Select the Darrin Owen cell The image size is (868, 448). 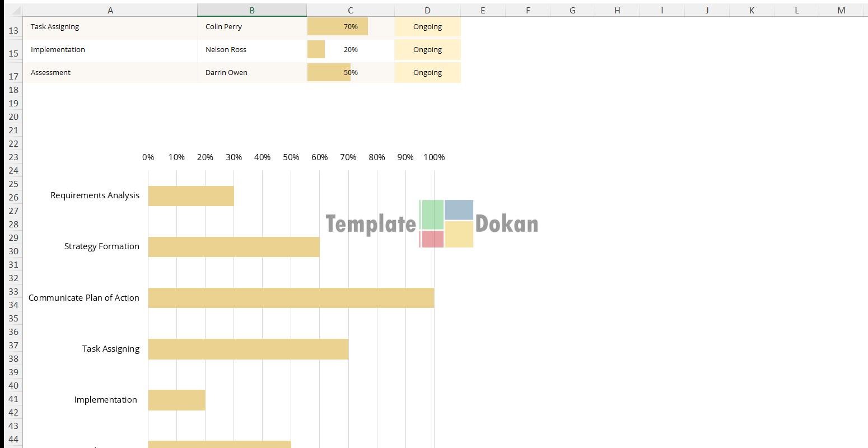(251, 73)
